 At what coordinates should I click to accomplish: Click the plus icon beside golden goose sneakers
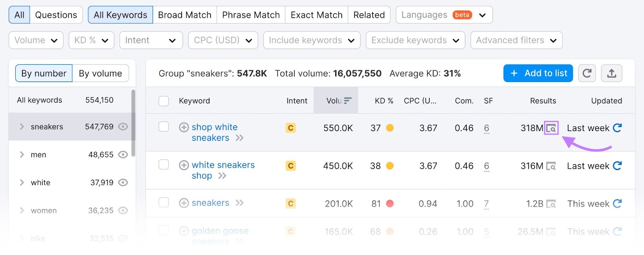point(184,230)
